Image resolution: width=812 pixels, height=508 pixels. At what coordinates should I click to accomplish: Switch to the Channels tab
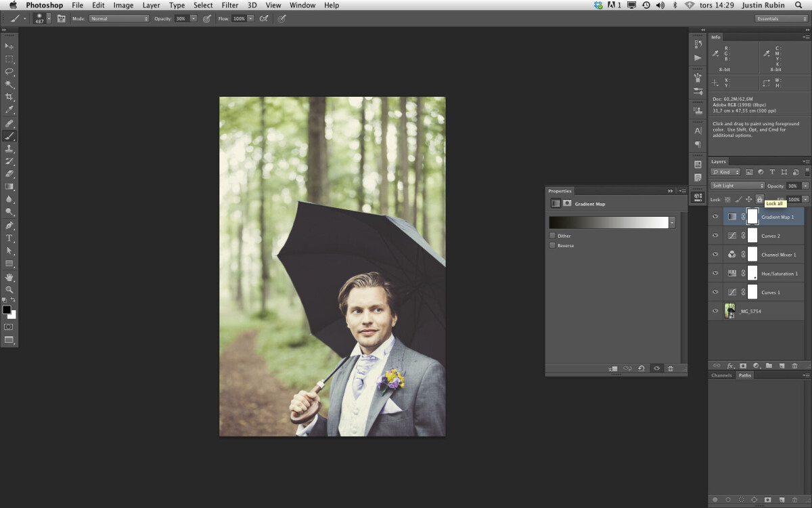pyautogui.click(x=721, y=375)
